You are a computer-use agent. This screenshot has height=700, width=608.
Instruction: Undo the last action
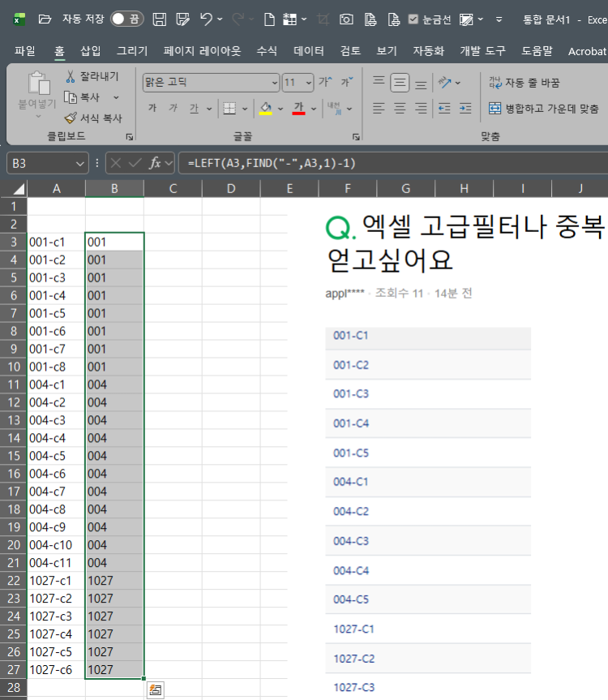(x=206, y=19)
